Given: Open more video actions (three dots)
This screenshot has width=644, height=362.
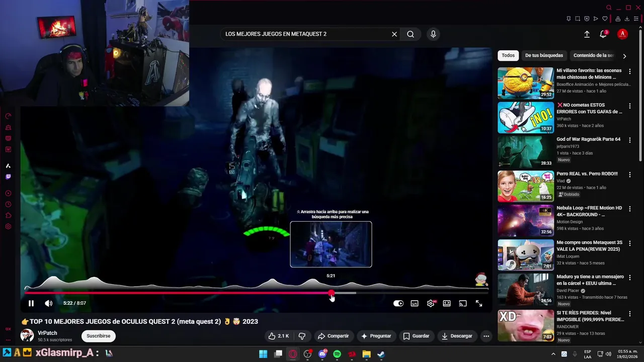Looking at the screenshot, I should (486, 336).
